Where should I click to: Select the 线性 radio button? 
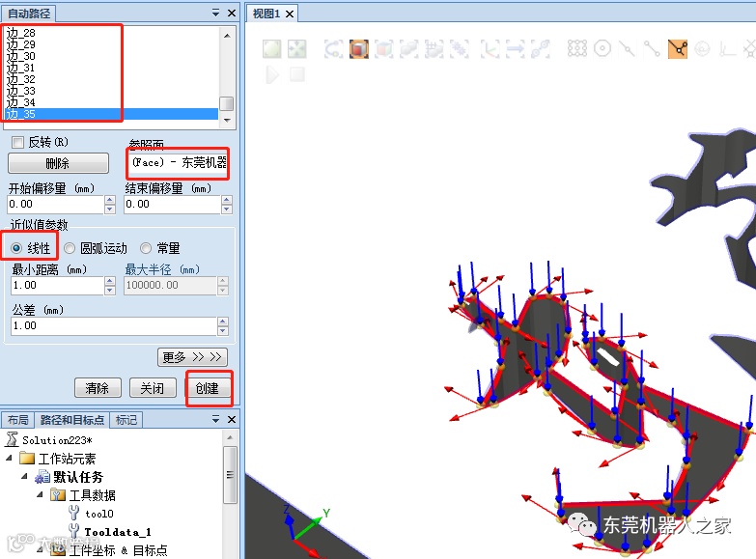(x=16, y=248)
